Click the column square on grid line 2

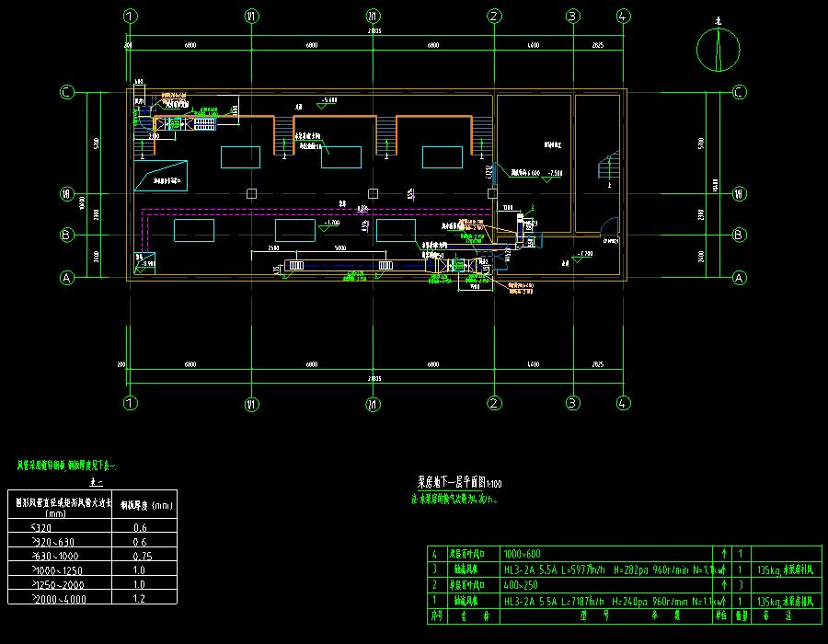(492, 194)
